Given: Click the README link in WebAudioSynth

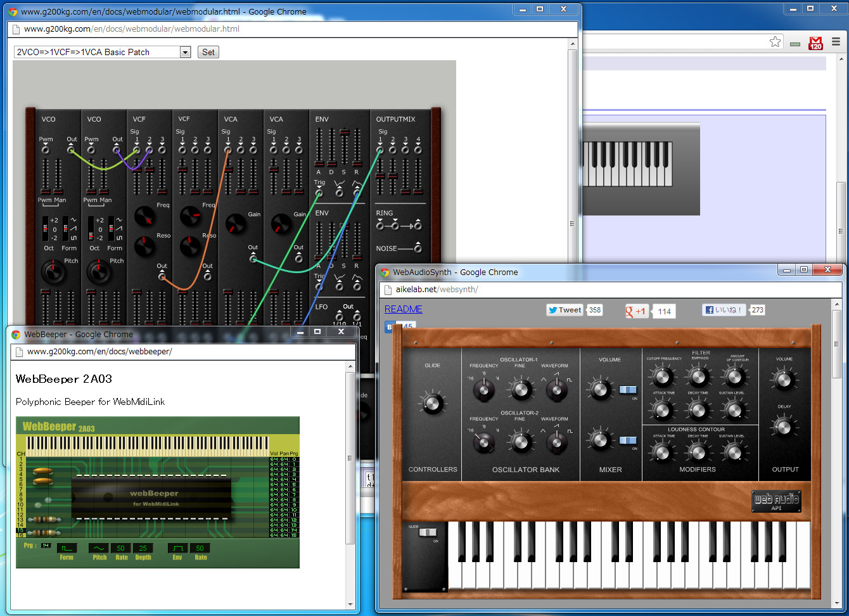Looking at the screenshot, I should (x=404, y=309).
